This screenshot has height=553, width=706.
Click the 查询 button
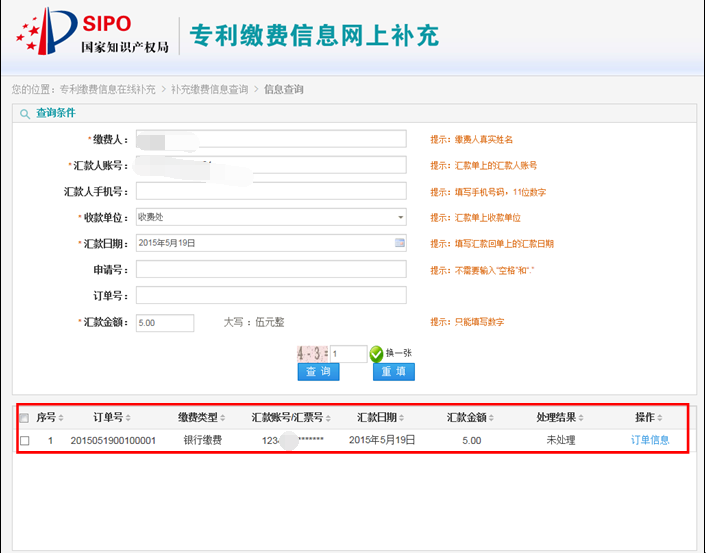click(x=318, y=372)
